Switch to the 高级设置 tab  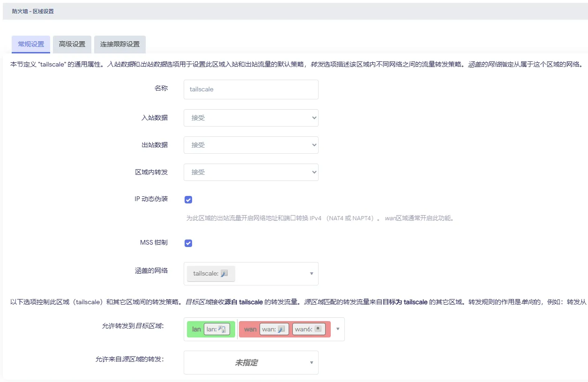(72, 45)
